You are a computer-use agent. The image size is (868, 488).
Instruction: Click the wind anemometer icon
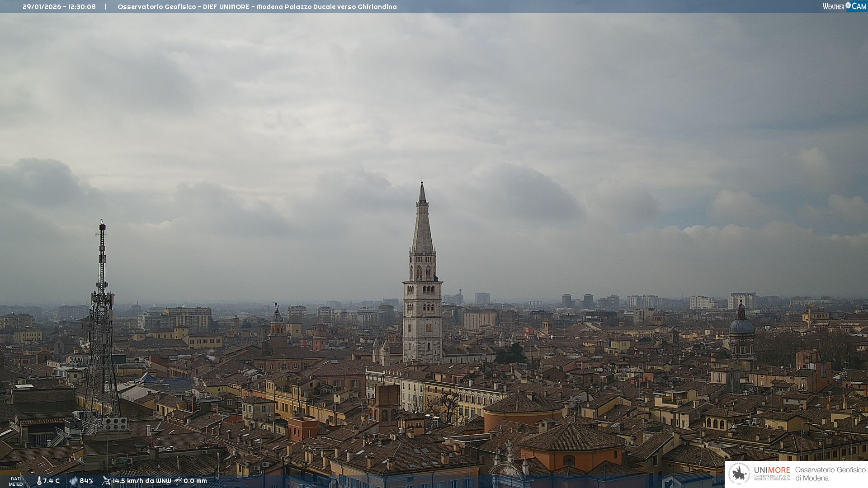tap(106, 481)
